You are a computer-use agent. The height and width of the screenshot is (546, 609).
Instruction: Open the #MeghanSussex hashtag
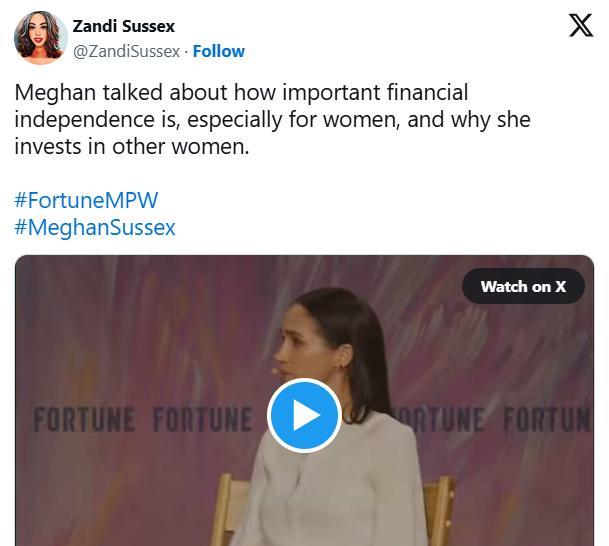95,227
